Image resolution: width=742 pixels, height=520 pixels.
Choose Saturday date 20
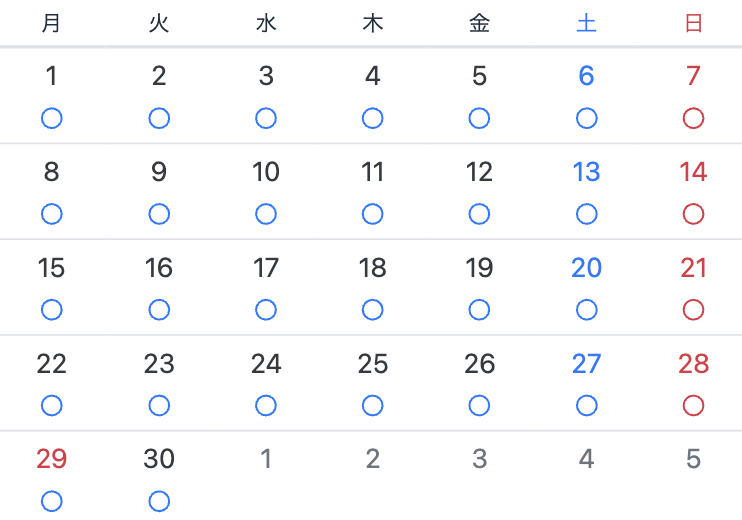click(x=587, y=268)
